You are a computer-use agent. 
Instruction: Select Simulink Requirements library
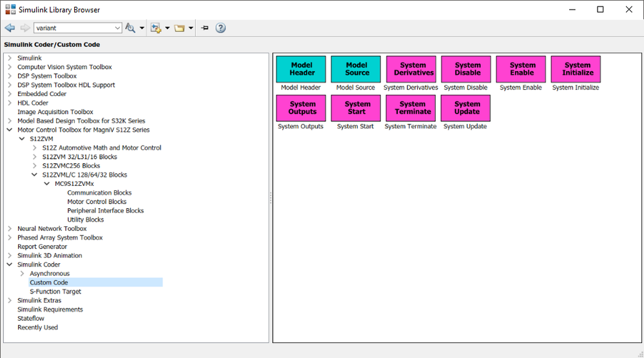(50, 310)
